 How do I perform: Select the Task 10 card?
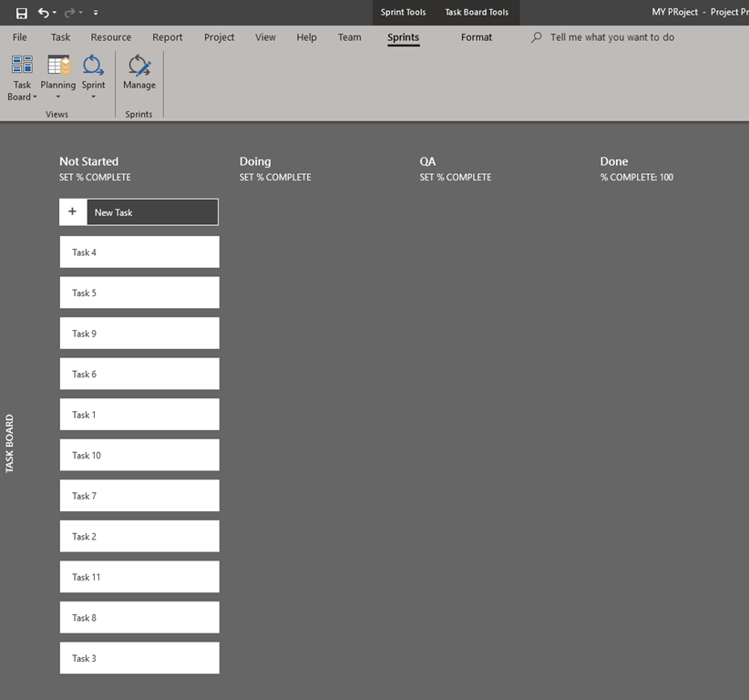click(139, 455)
